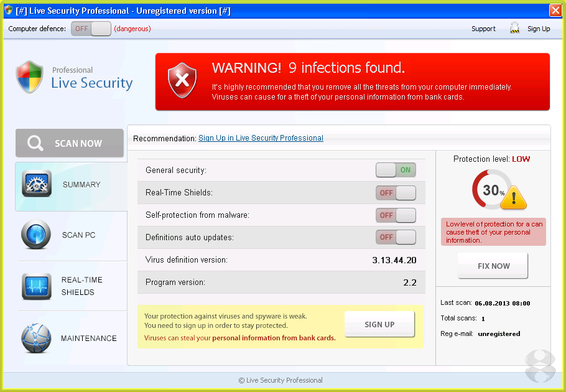Click the Total scans value 1
Screen dimensions: 566x392
(x=483, y=319)
